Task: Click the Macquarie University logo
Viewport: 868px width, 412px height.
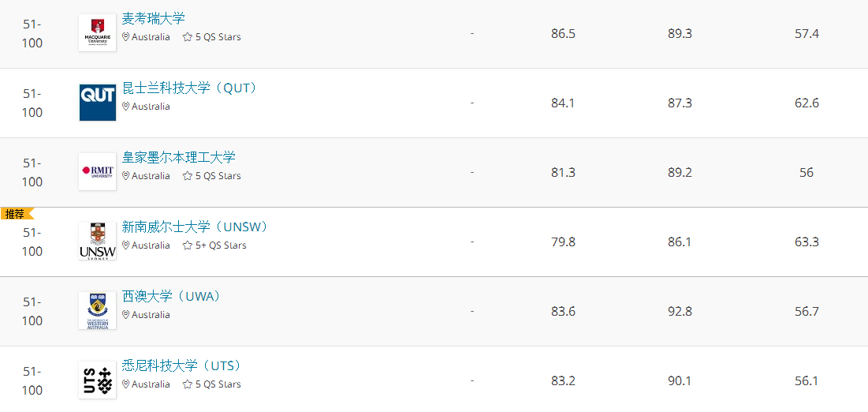Action: click(98, 33)
